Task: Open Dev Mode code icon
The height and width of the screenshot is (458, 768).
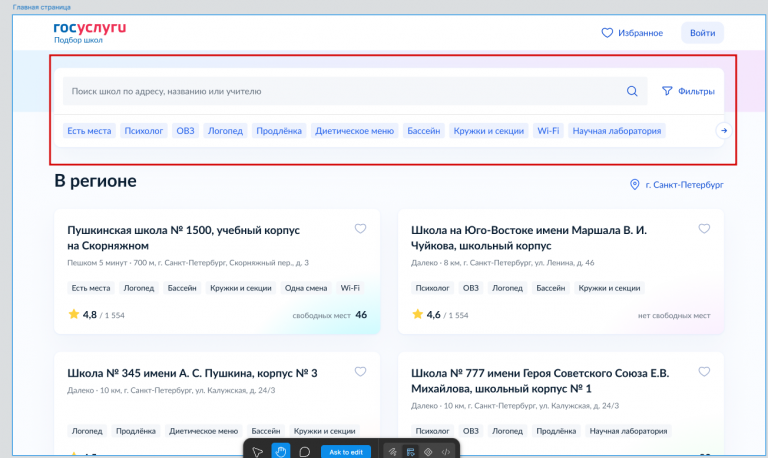Action: (446, 452)
